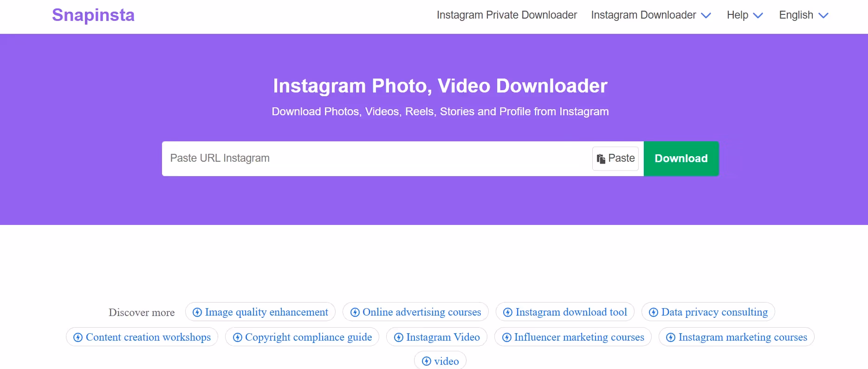The image size is (868, 369).
Task: Click the clipboard icon in Paste
Action: click(x=601, y=159)
